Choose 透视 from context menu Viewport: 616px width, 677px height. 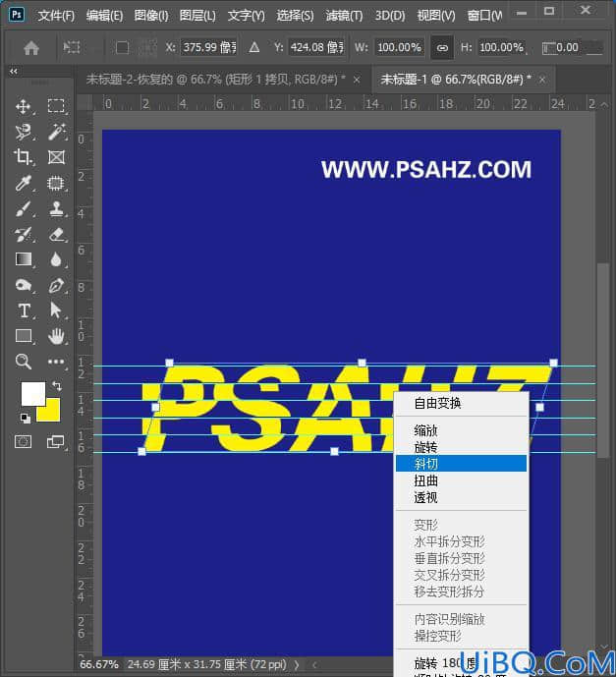pyautogui.click(x=461, y=497)
